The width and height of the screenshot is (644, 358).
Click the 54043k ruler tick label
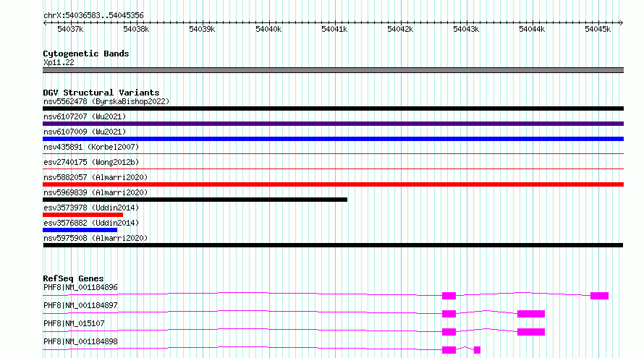click(x=466, y=29)
